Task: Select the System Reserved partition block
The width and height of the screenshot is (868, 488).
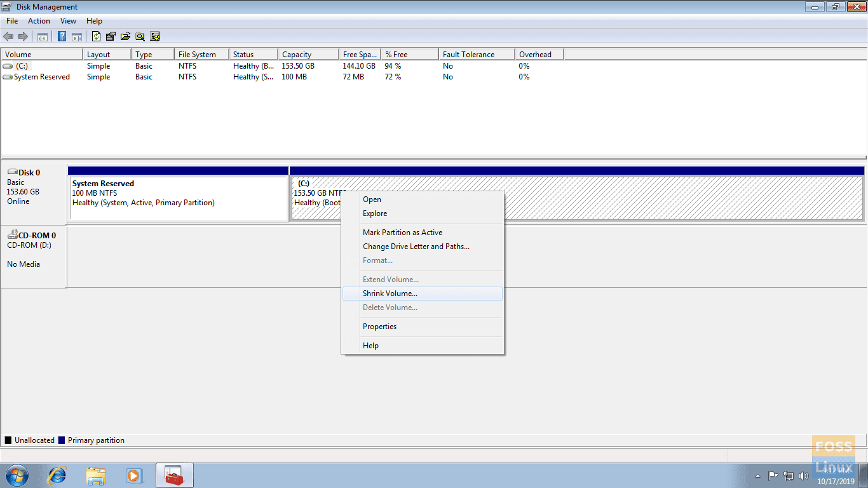Action: tap(179, 198)
